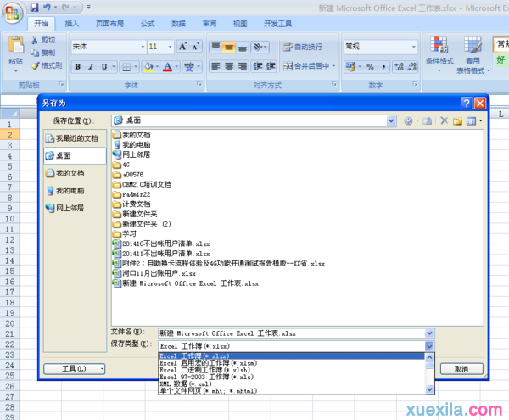Click the New Folder icon in dialog
The image size is (509, 420).
(458, 121)
